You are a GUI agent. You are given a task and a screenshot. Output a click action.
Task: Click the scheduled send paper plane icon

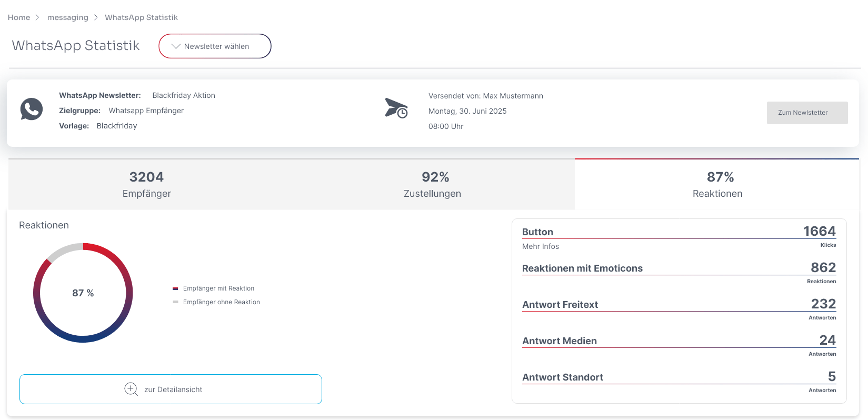[396, 108]
